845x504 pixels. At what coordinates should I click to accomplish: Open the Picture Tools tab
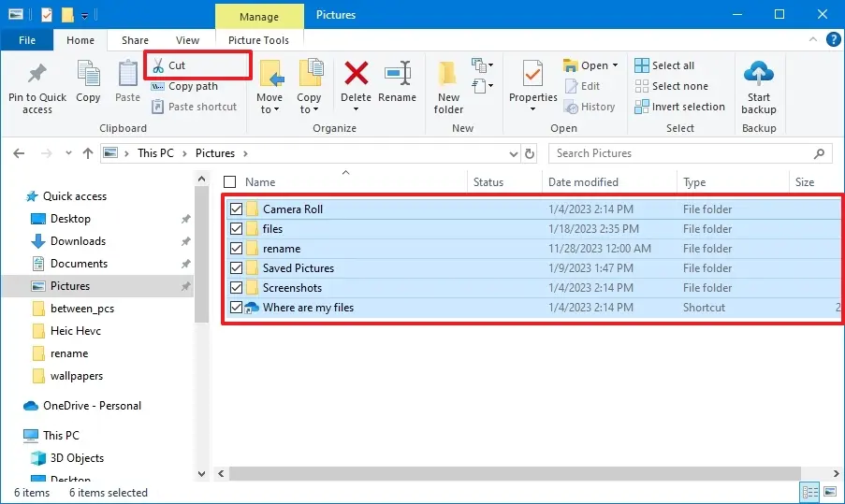point(258,40)
